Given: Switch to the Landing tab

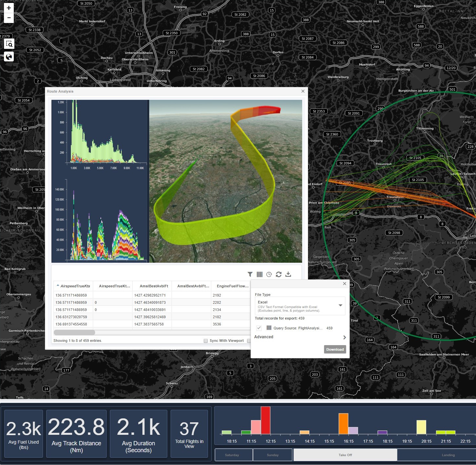Looking at the screenshot, I should pyautogui.click(x=448, y=455).
